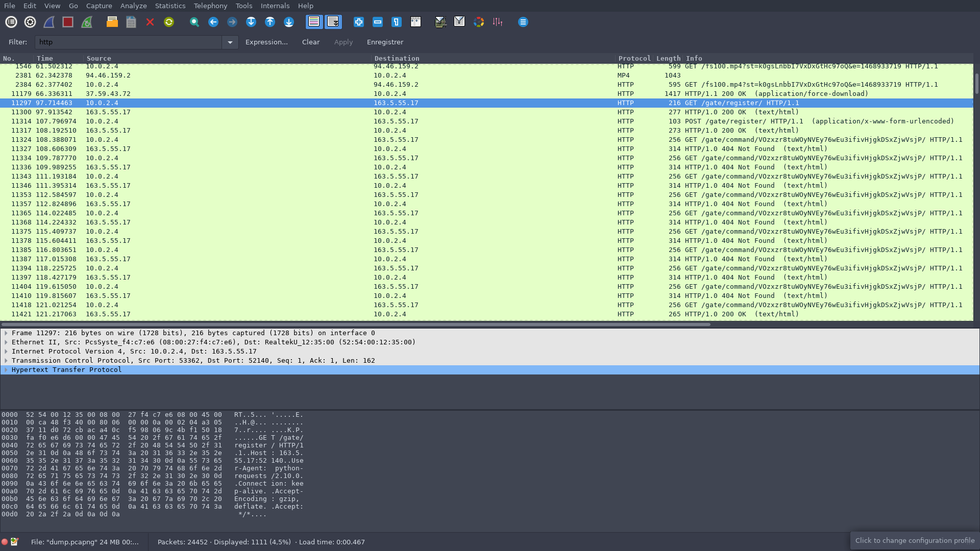Jump to the last packet icon
980x551 pixels.
pyautogui.click(x=289, y=22)
